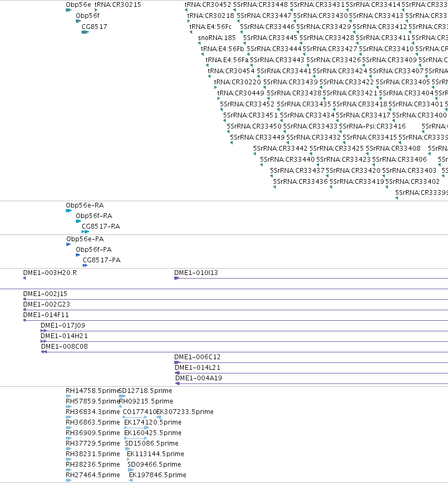Click the EK307233.5prime EST glyph
Viewport: 448px width, 483px height.
(158, 417)
